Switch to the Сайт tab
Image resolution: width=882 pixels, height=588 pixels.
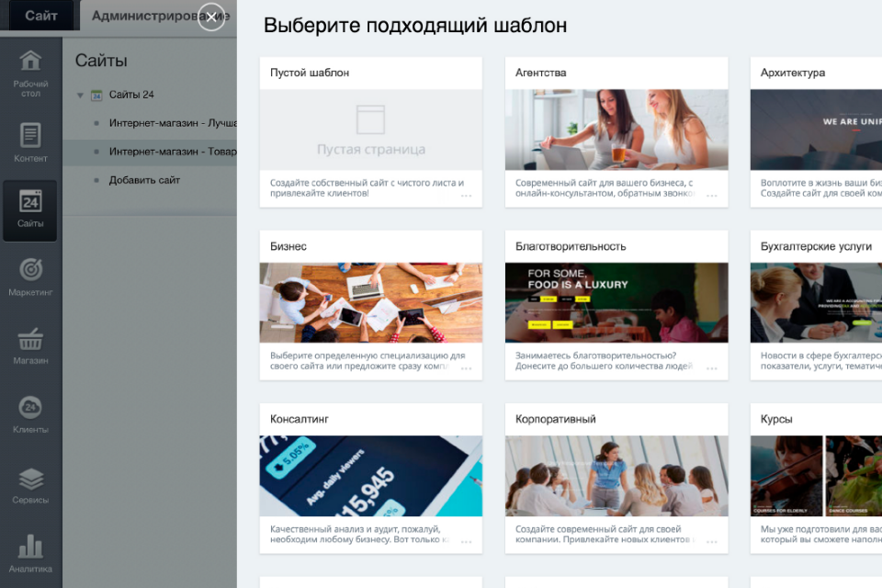(x=40, y=16)
